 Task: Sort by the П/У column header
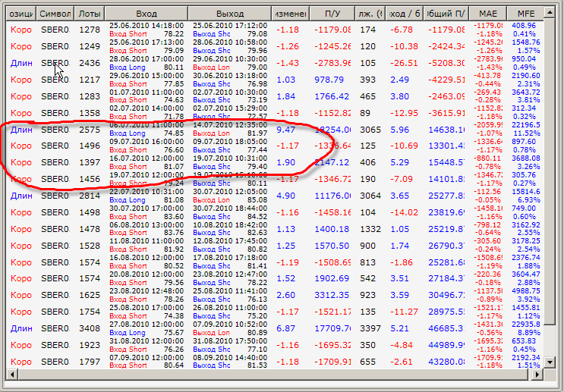point(332,14)
